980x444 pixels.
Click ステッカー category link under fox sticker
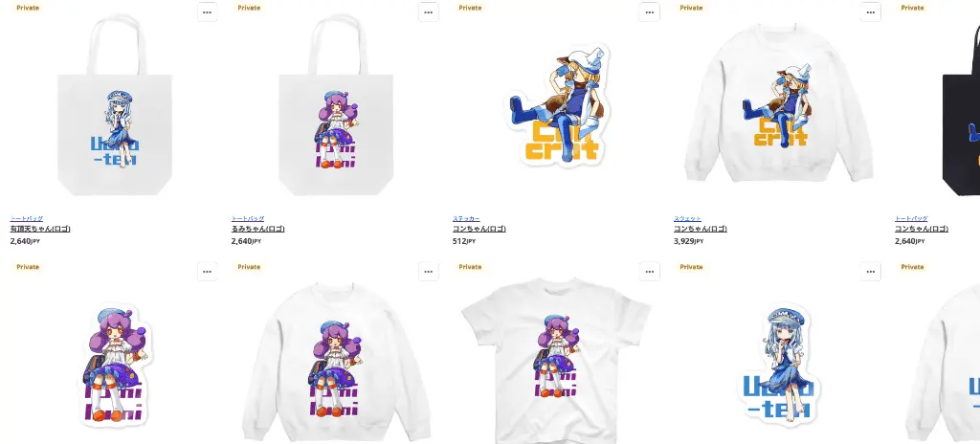tap(466, 219)
